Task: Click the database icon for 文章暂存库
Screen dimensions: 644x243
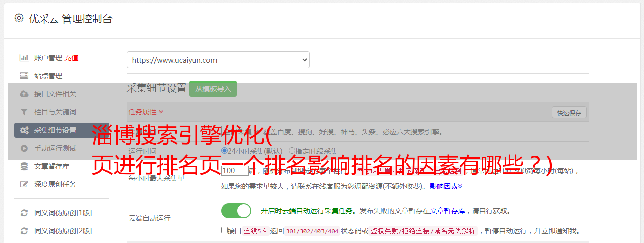Action: [x=24, y=166]
